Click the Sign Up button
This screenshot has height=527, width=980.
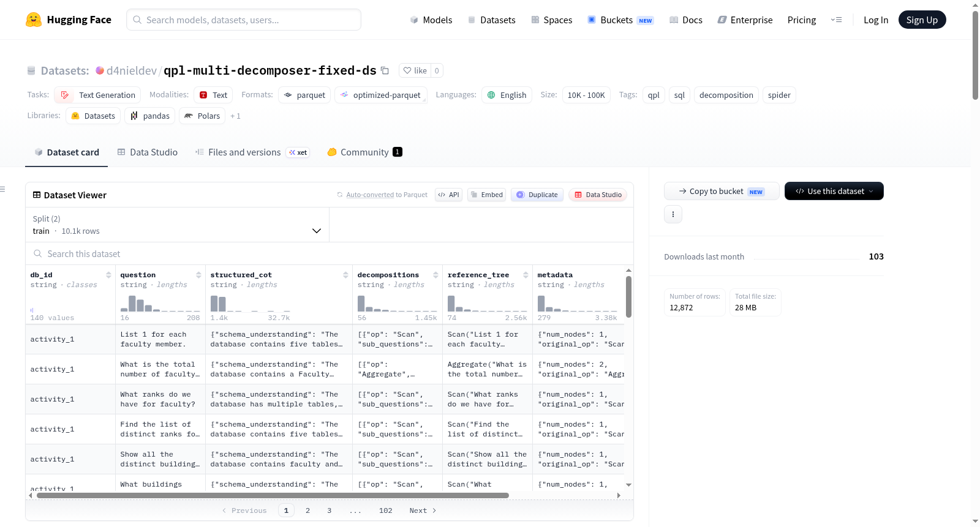[922, 20]
